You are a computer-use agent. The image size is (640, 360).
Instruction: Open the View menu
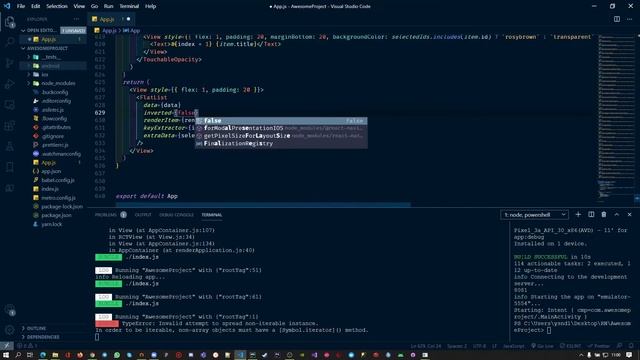pos(79,6)
